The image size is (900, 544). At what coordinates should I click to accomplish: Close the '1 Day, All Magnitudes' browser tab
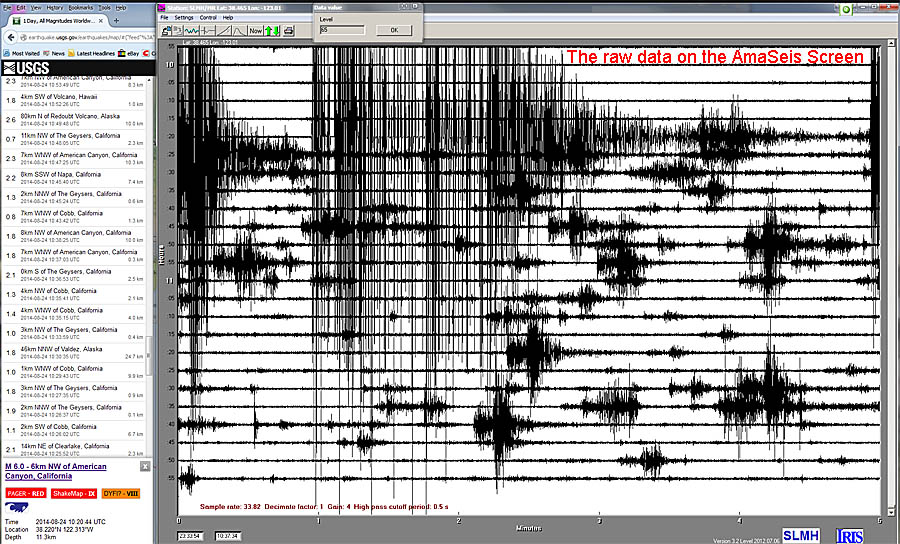[101, 21]
